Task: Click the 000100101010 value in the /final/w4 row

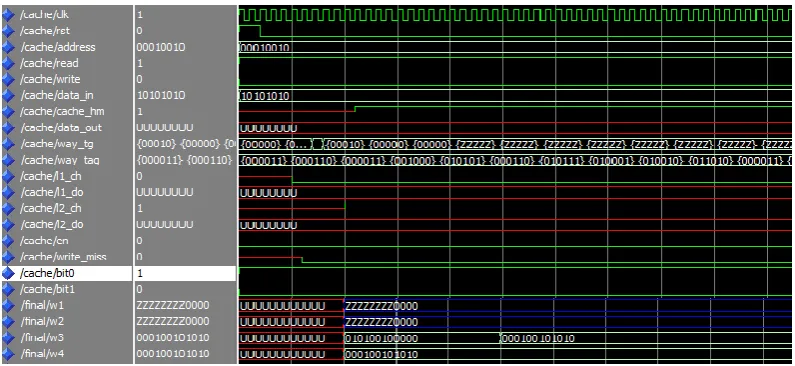Action: [172, 354]
